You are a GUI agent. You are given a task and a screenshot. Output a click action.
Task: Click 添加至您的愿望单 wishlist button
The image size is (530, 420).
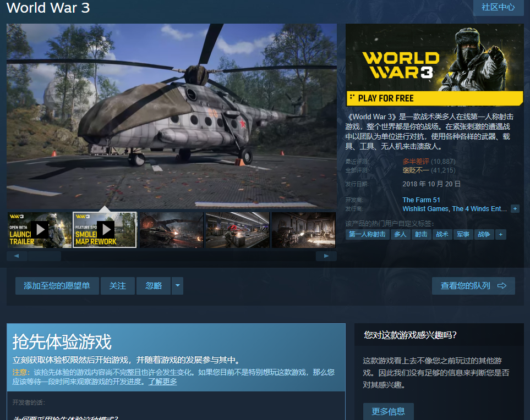(57, 286)
